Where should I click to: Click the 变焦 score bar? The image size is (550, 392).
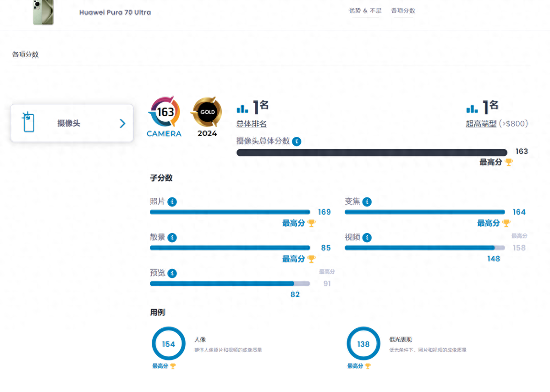[x=425, y=212]
